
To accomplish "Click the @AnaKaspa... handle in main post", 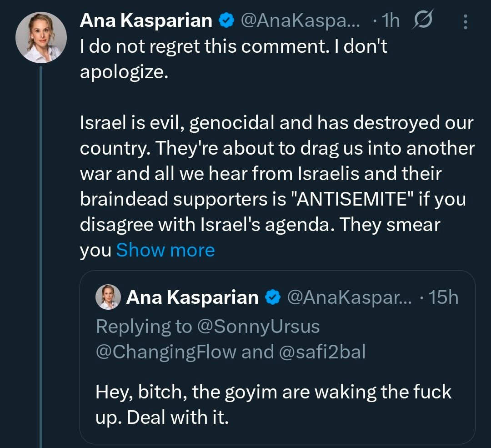I will pyautogui.click(x=299, y=20).
